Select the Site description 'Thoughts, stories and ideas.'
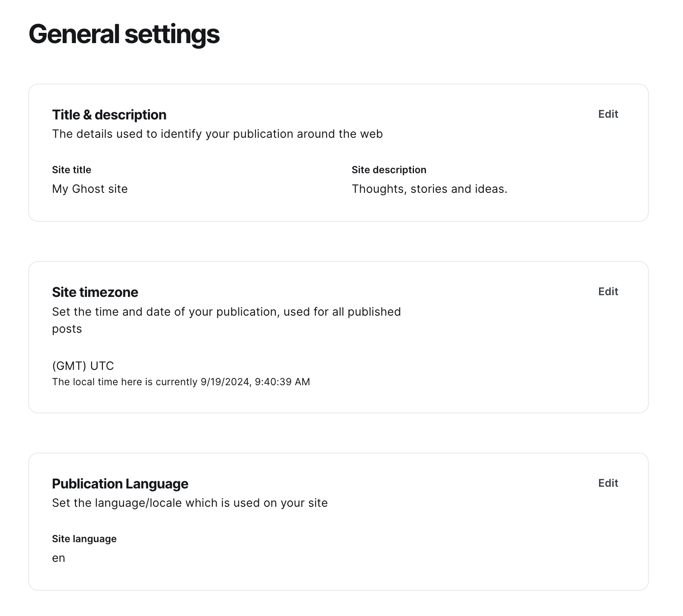This screenshot has width=683, height=616. (429, 189)
